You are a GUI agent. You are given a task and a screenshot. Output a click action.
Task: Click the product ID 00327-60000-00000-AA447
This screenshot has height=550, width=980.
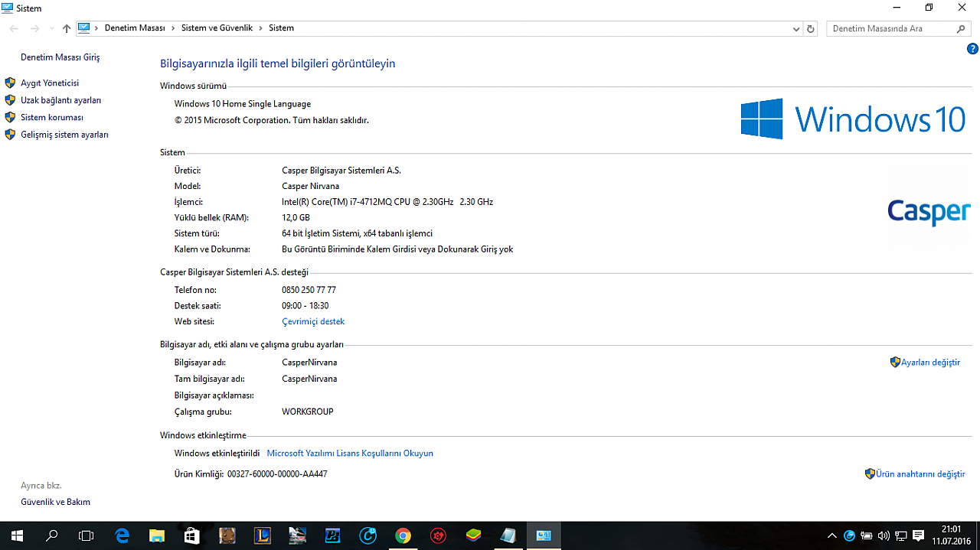point(277,474)
